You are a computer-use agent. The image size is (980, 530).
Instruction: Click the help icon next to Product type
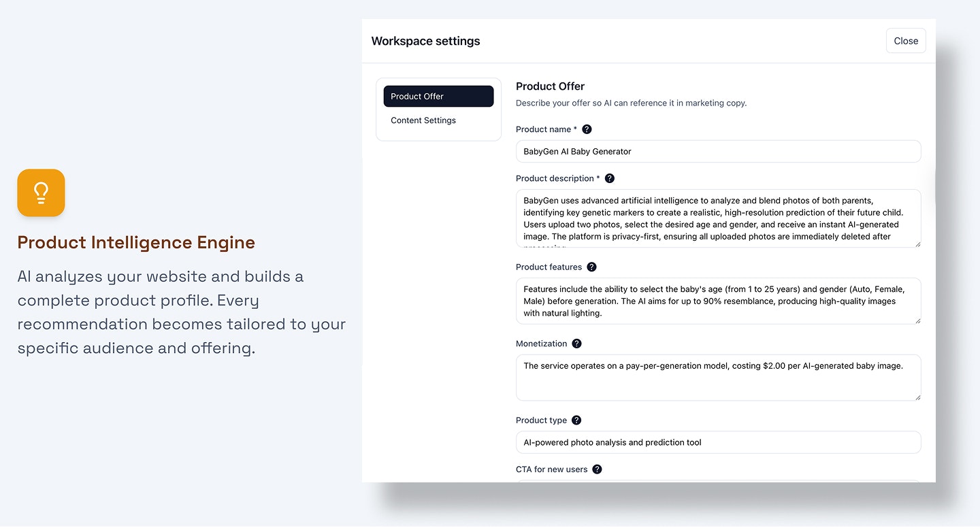point(576,420)
